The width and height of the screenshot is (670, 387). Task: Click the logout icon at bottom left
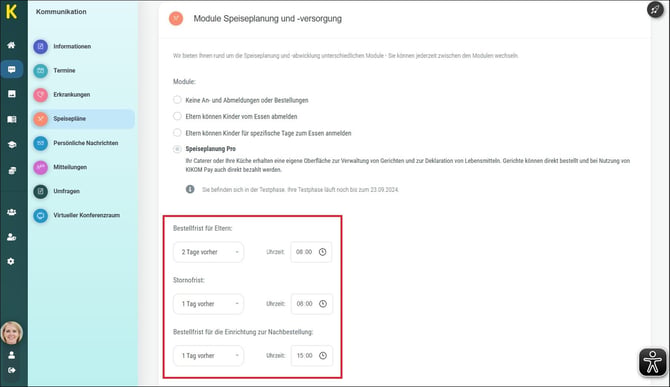coord(12,370)
